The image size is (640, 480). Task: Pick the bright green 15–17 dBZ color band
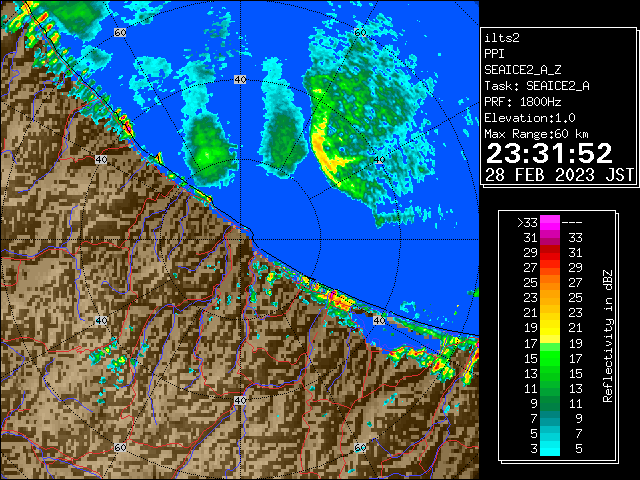[x=550, y=358]
